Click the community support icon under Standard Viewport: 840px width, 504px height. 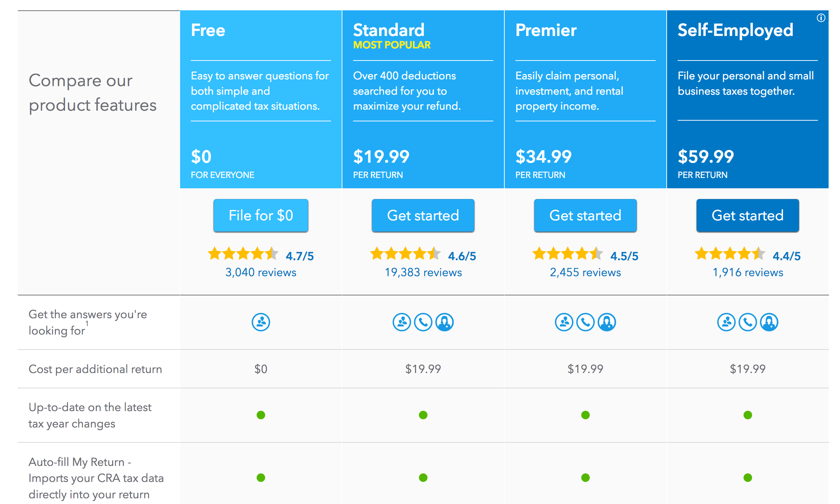point(402,322)
